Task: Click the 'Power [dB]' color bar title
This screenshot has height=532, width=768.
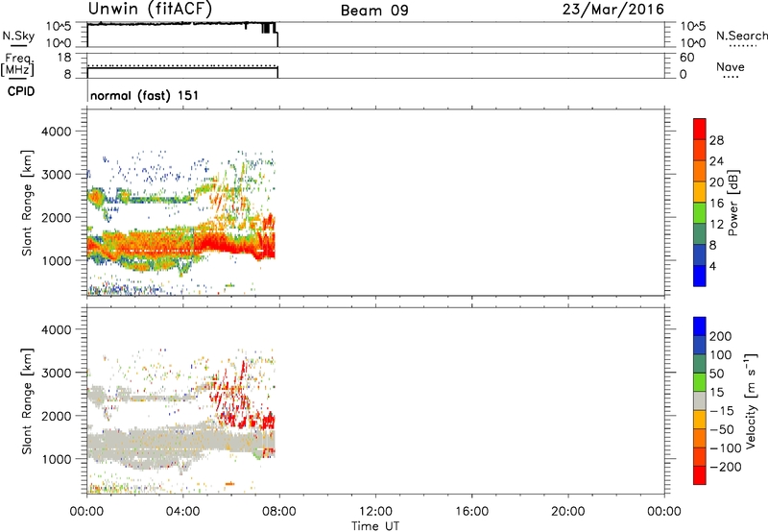Action: coord(732,203)
